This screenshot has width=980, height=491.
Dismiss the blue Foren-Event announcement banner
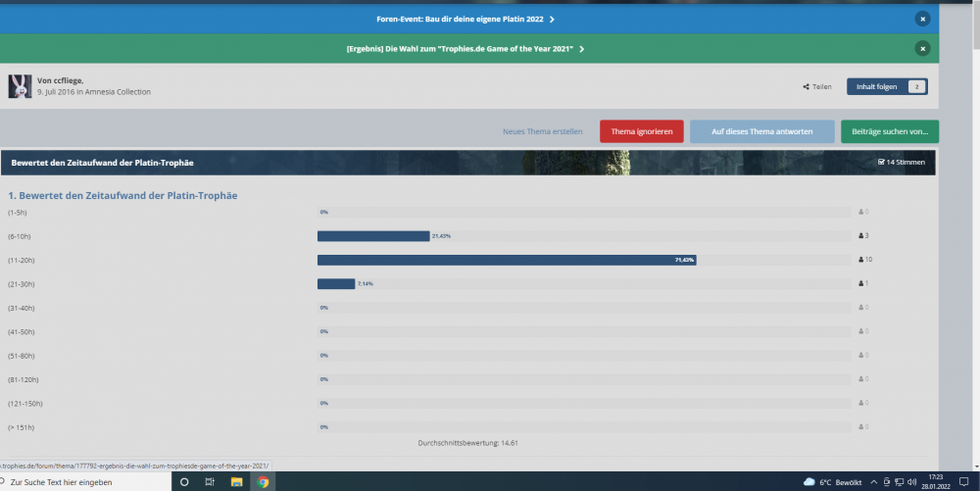[x=921, y=19]
